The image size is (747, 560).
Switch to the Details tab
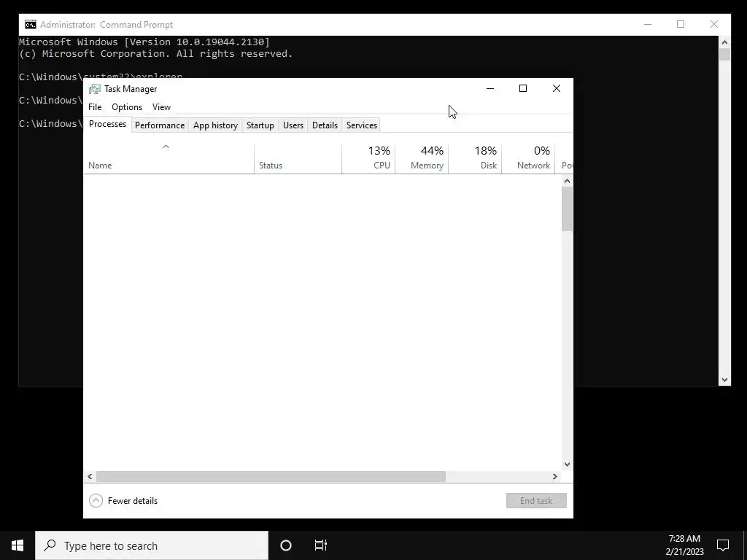tap(325, 125)
